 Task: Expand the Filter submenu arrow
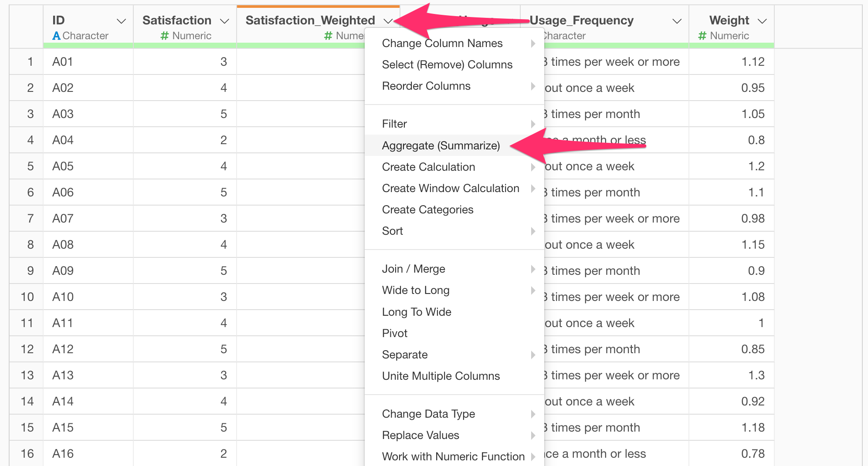pyautogui.click(x=533, y=124)
